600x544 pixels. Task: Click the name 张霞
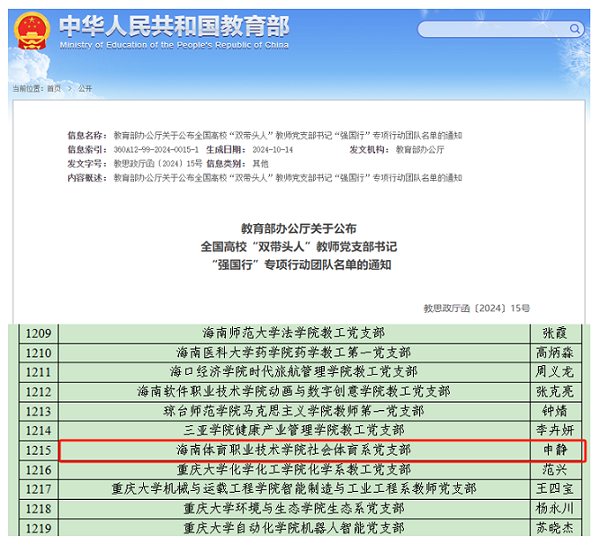(555, 333)
